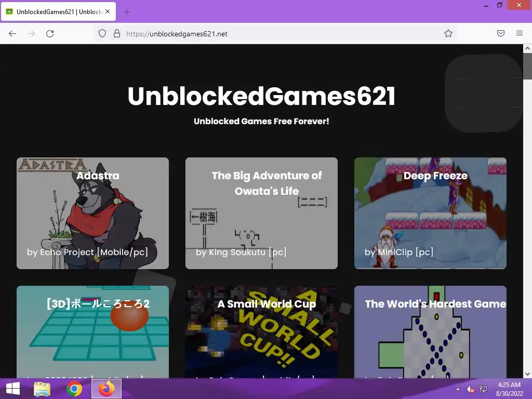532x399 pixels.
Task: Reload the page with the refresh icon
Action: (x=50, y=34)
